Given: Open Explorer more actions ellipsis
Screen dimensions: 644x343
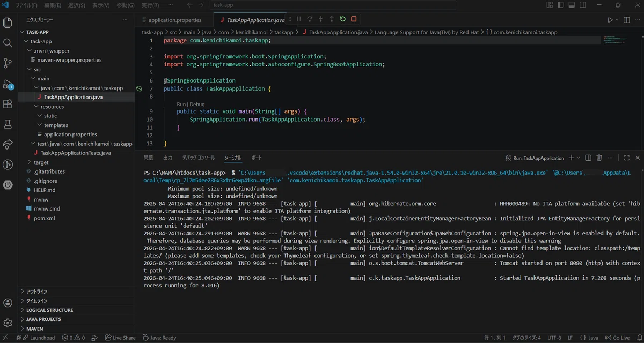Looking at the screenshot, I should click(x=125, y=20).
